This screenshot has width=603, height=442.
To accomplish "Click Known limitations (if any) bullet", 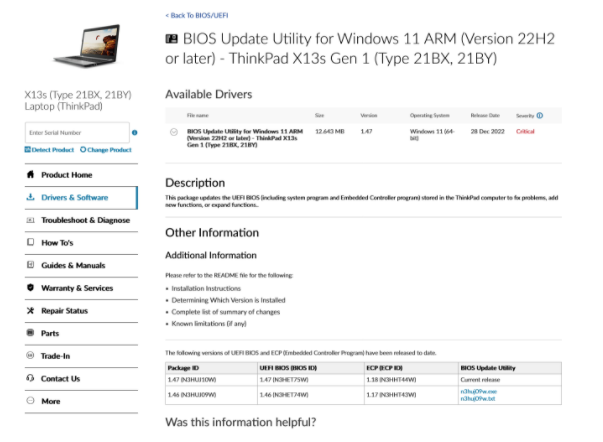I will pos(209,324).
